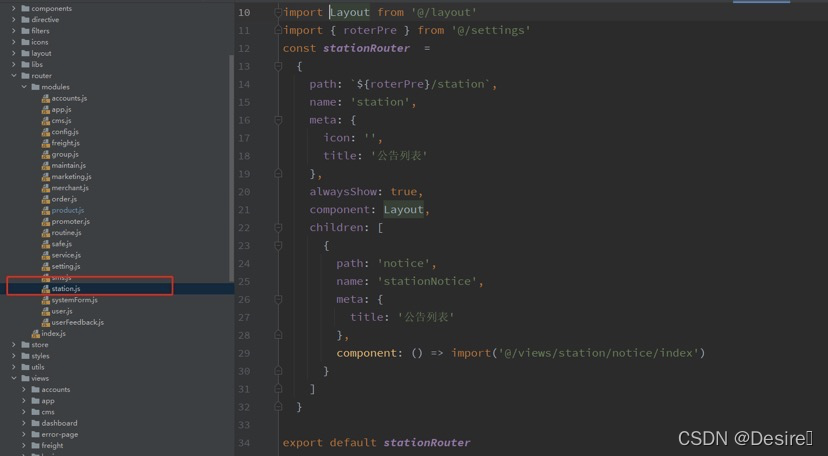Click the service.js file icon
The image size is (828, 456).
[46, 255]
